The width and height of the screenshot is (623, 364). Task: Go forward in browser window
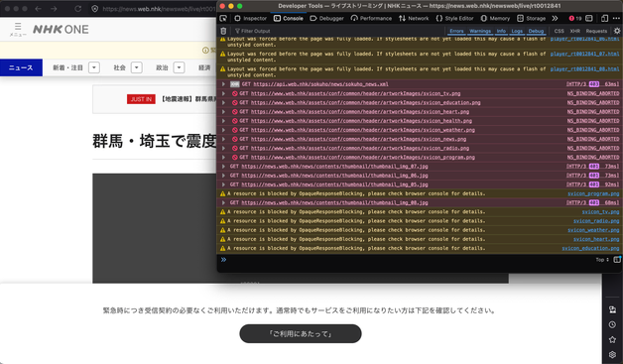[x=54, y=8]
